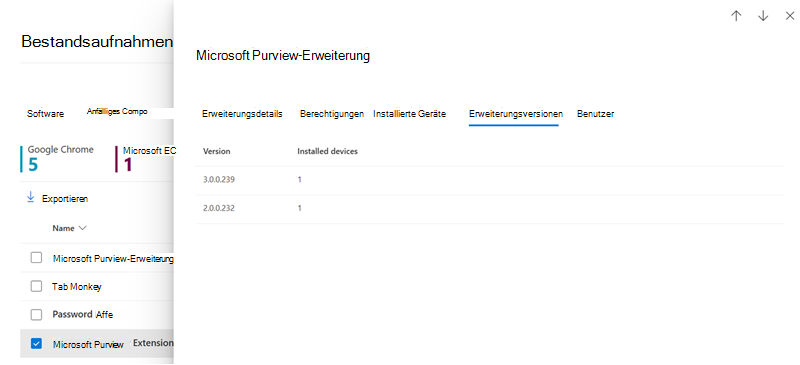Viewport: 800px width, 365px height.
Task: Open the Software tab
Action: click(x=45, y=114)
